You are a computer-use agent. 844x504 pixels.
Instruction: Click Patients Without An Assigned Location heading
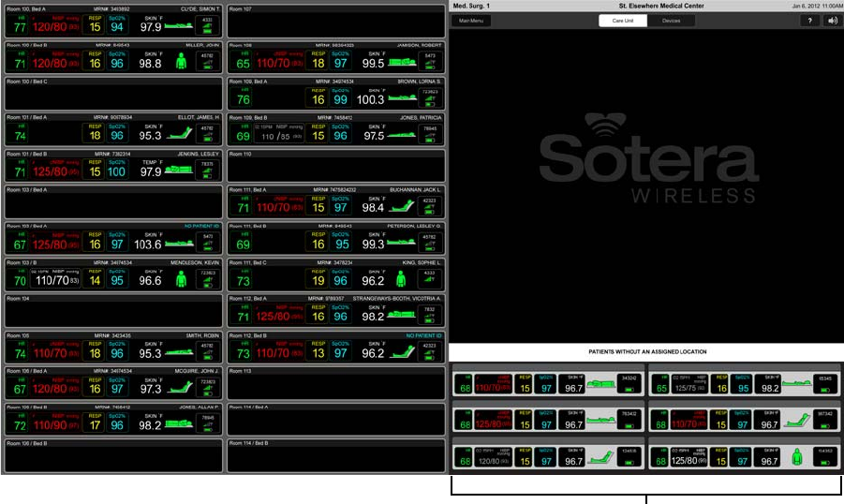tap(647, 351)
